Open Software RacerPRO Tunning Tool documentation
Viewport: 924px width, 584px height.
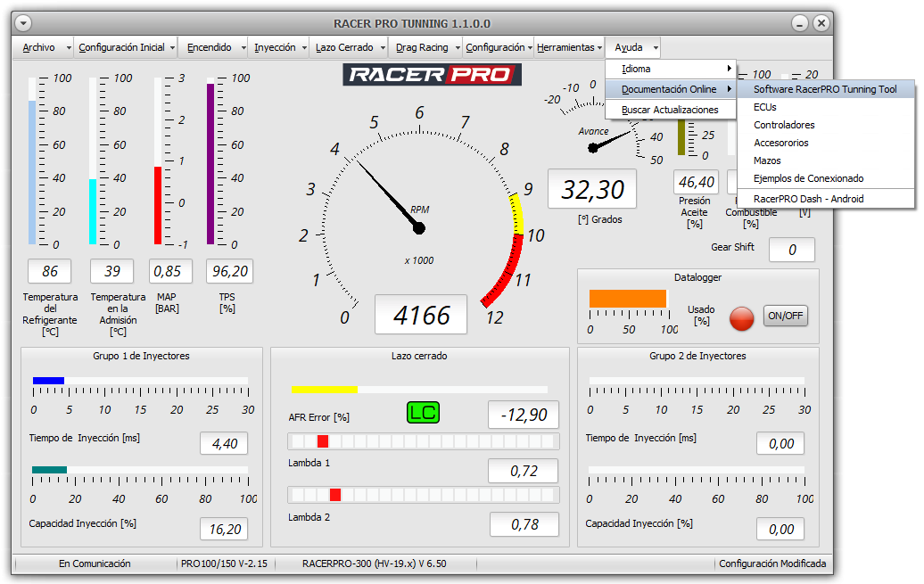[826, 89]
